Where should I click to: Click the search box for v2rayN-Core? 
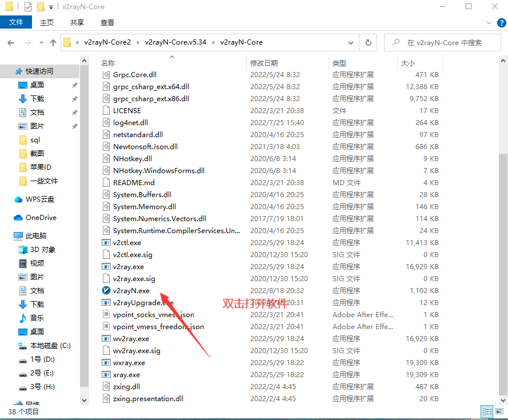coord(442,42)
